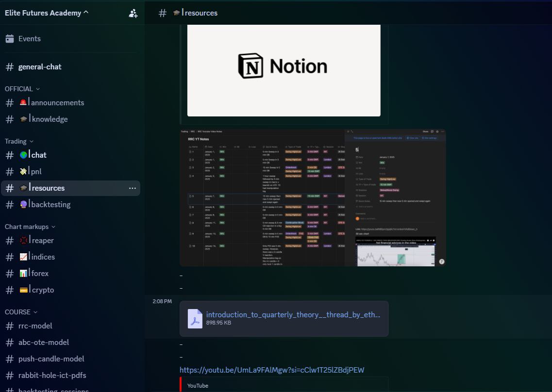Collapse the COURSE category
The width and height of the screenshot is (552, 392).
tap(21, 312)
